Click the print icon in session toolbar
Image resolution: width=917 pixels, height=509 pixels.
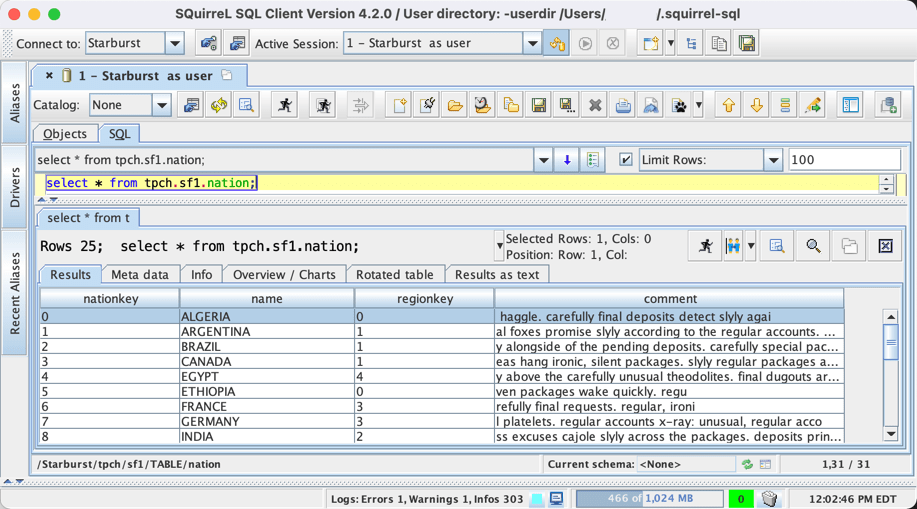pos(623,105)
